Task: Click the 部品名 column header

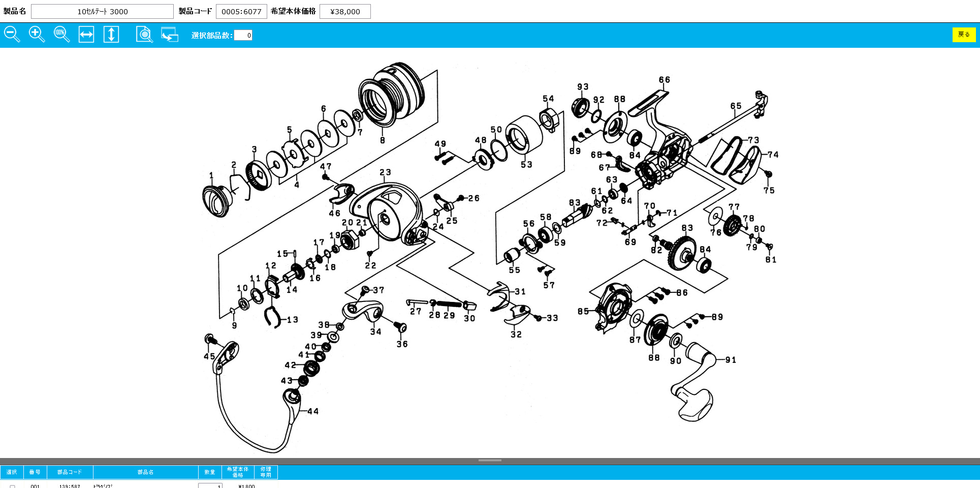Action: tap(145, 472)
